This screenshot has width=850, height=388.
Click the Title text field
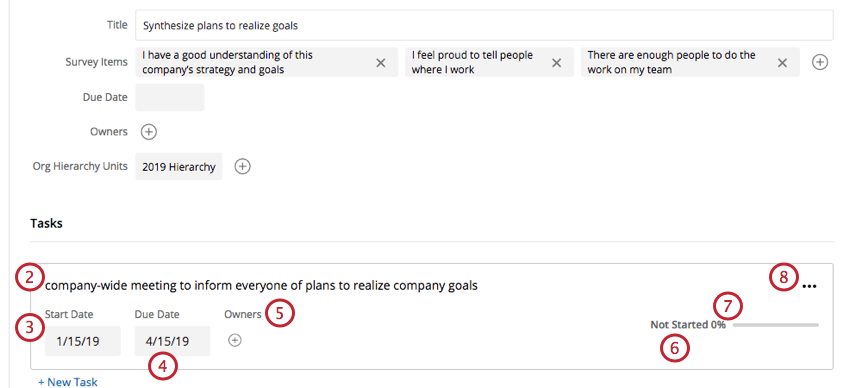pyautogui.click(x=484, y=25)
